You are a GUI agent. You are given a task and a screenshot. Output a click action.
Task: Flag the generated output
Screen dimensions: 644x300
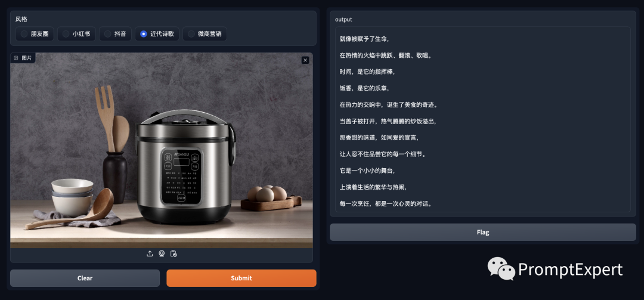pos(483,232)
